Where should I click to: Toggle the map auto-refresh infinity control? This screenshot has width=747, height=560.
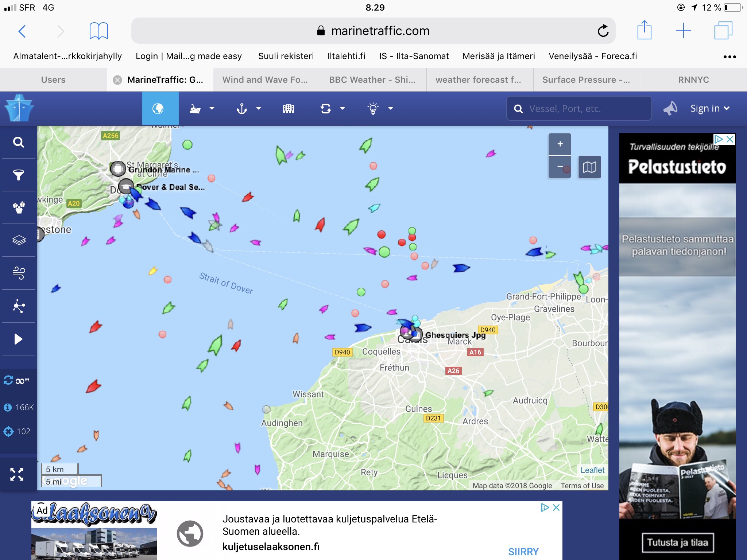pyautogui.click(x=17, y=381)
